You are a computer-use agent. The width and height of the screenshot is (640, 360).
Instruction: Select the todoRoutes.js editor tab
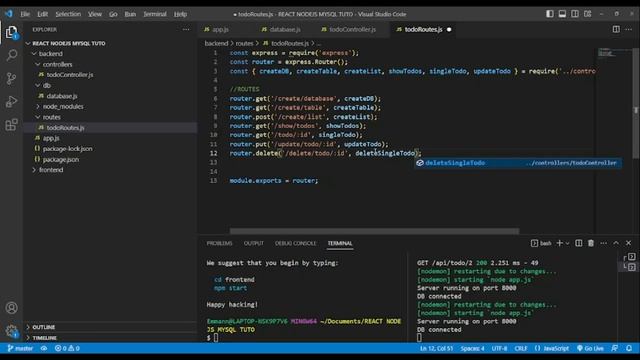click(x=423, y=29)
